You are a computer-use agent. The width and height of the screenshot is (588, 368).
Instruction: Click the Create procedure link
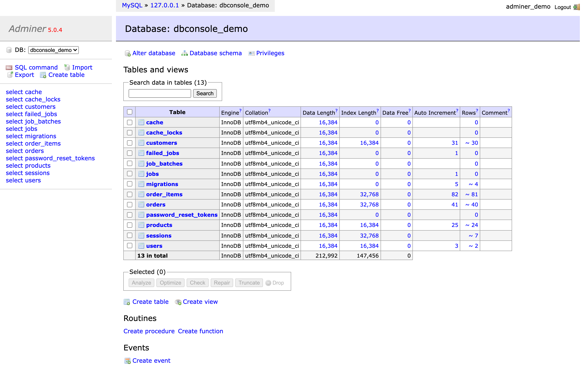click(149, 331)
